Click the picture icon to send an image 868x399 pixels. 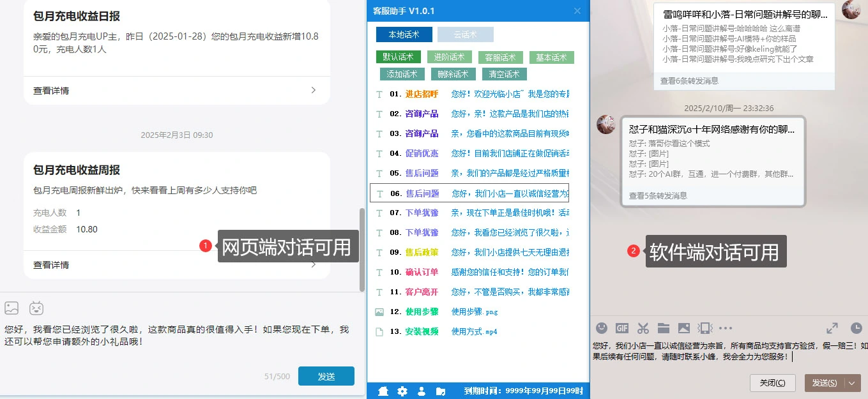coord(685,328)
